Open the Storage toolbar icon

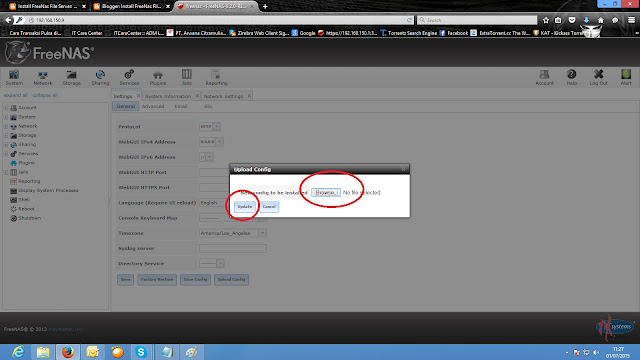tap(71, 77)
